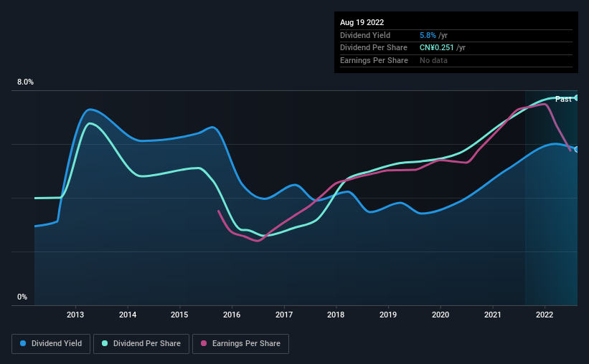
Task: Click the blue Dividend Yield legend dot
Action: coord(23,343)
